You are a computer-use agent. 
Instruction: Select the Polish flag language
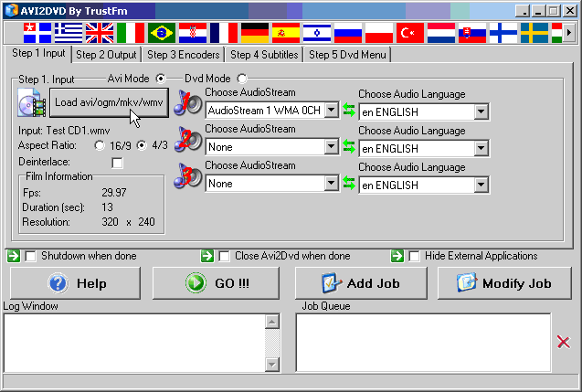point(379,33)
